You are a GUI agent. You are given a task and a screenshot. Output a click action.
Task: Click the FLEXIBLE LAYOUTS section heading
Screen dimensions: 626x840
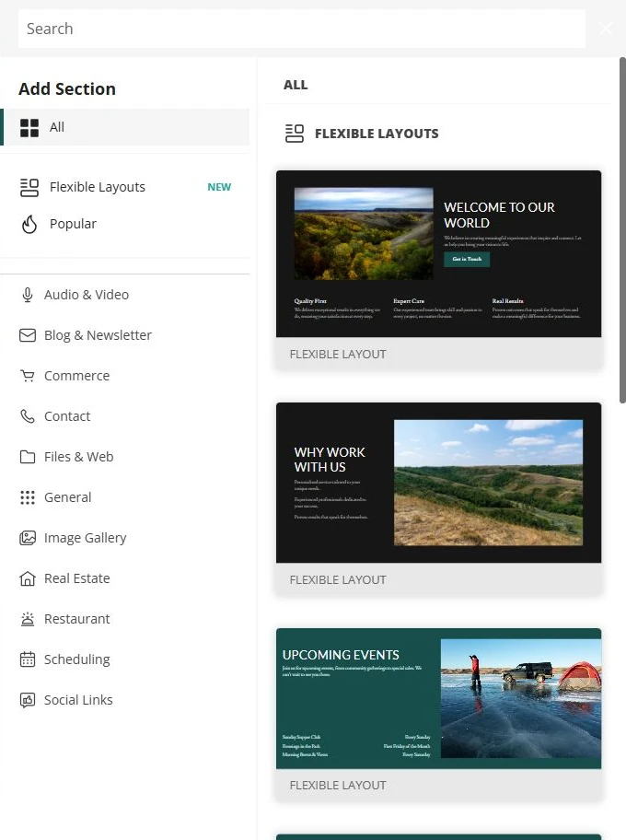point(377,134)
